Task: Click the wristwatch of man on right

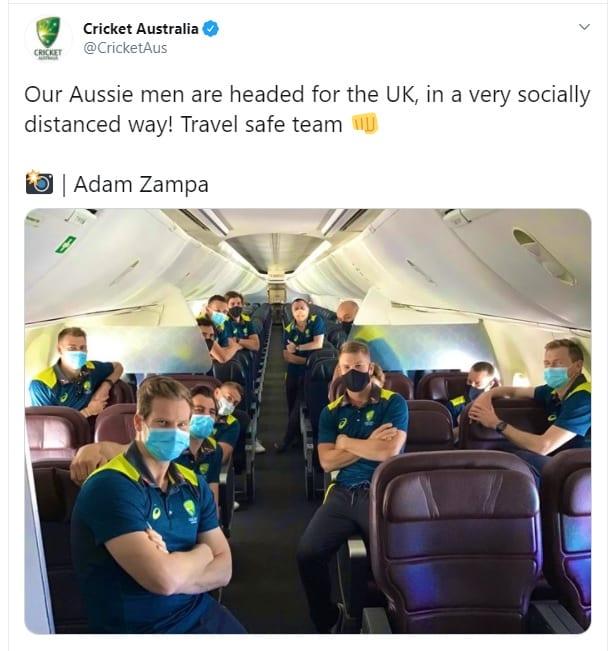Action: point(501,426)
